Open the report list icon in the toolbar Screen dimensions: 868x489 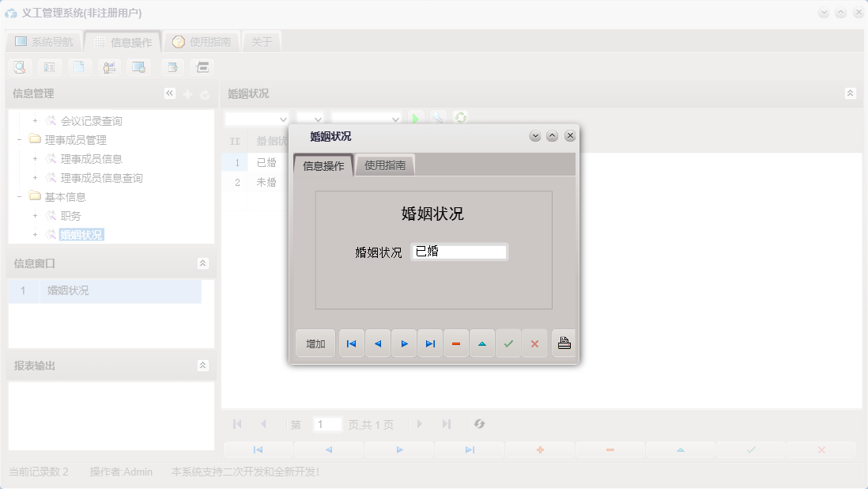(x=50, y=67)
